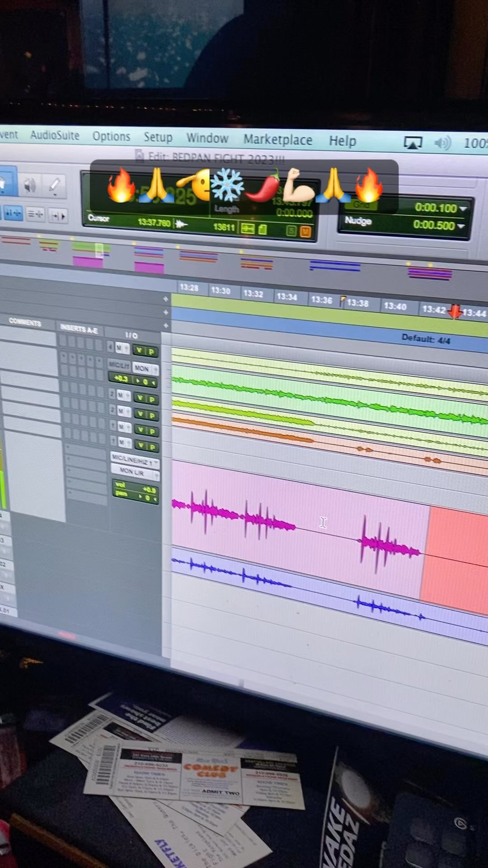Toggle Insertion Follows Playback button

tap(57, 216)
